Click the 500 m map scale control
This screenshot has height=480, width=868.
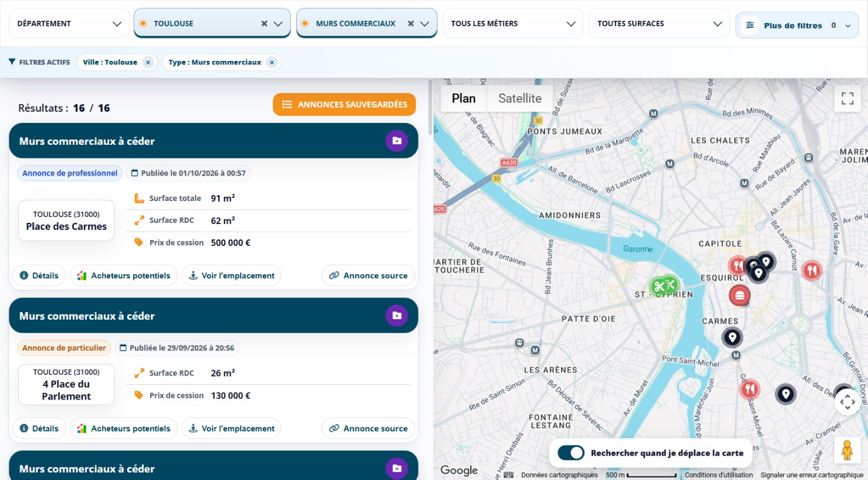pyautogui.click(x=642, y=475)
